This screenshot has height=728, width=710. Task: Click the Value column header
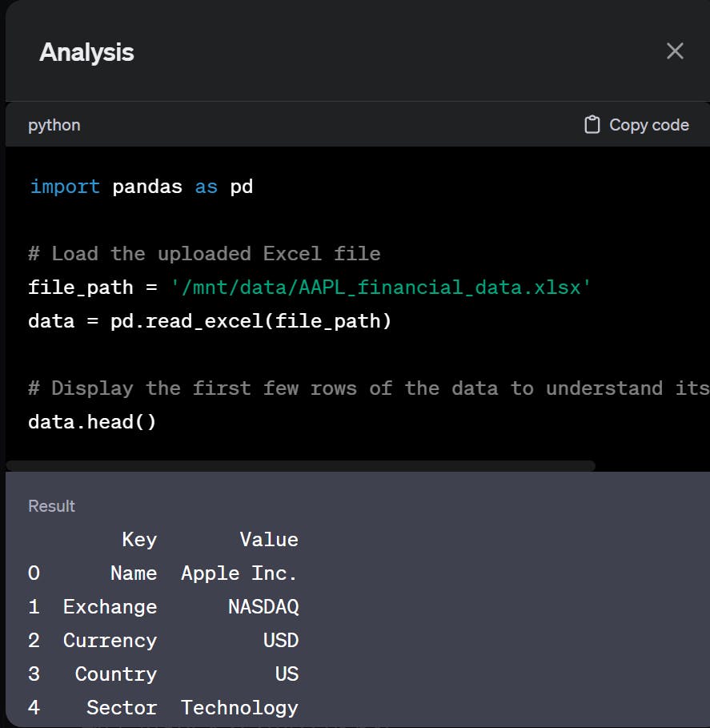[269, 540]
